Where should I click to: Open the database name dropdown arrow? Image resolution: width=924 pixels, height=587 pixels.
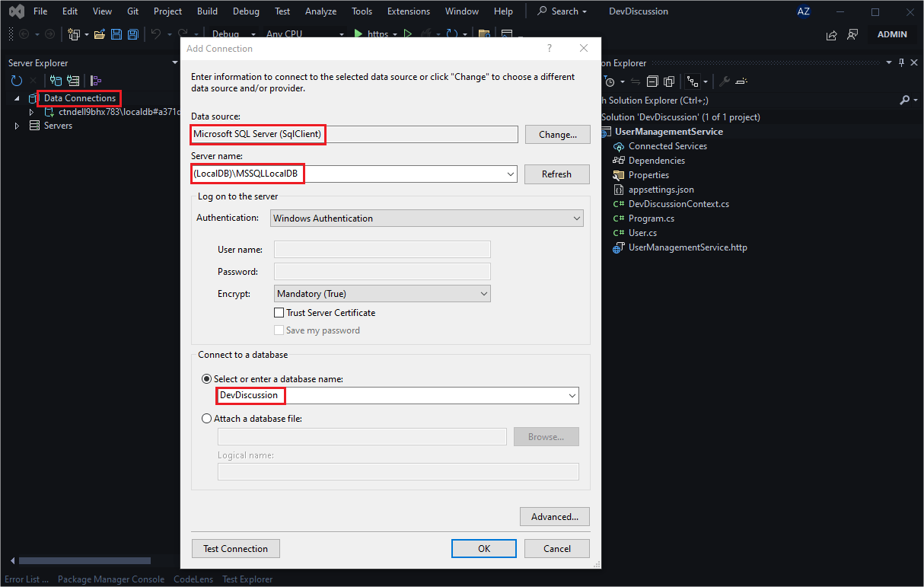[x=572, y=396]
